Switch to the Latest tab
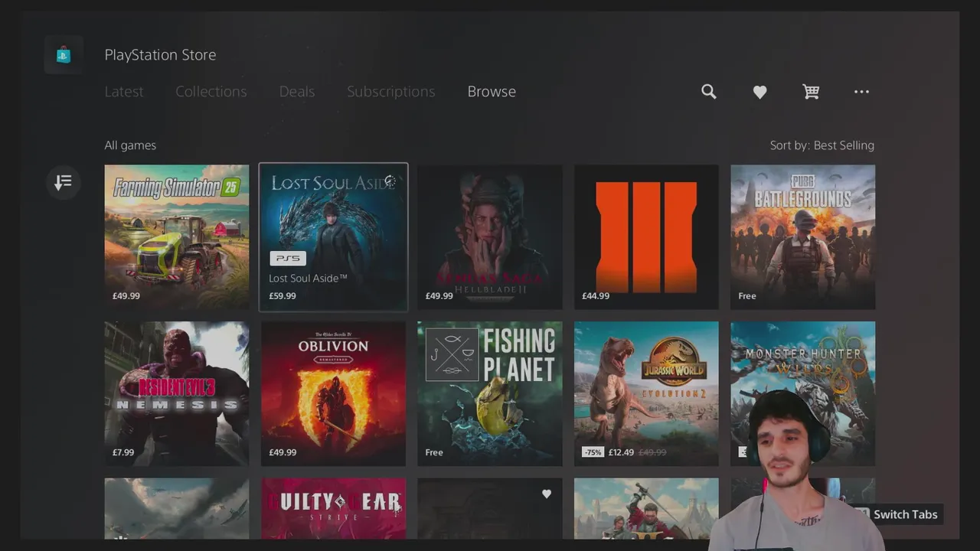 (124, 91)
